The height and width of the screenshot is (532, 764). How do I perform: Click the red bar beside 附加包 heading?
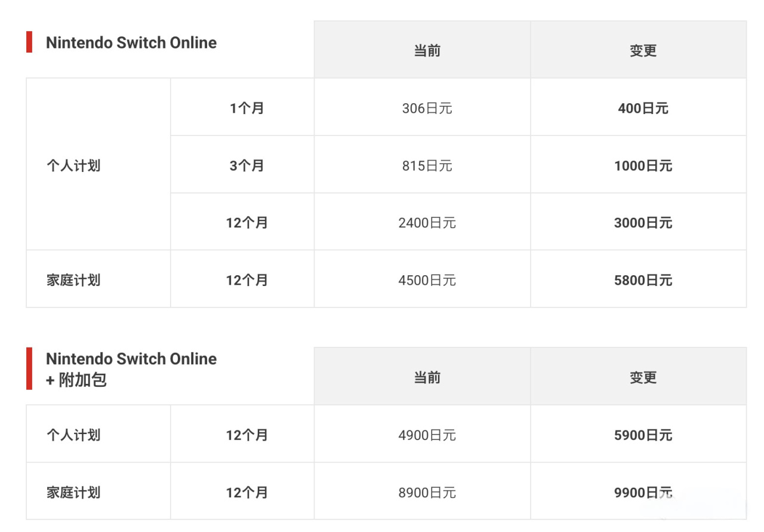29,368
